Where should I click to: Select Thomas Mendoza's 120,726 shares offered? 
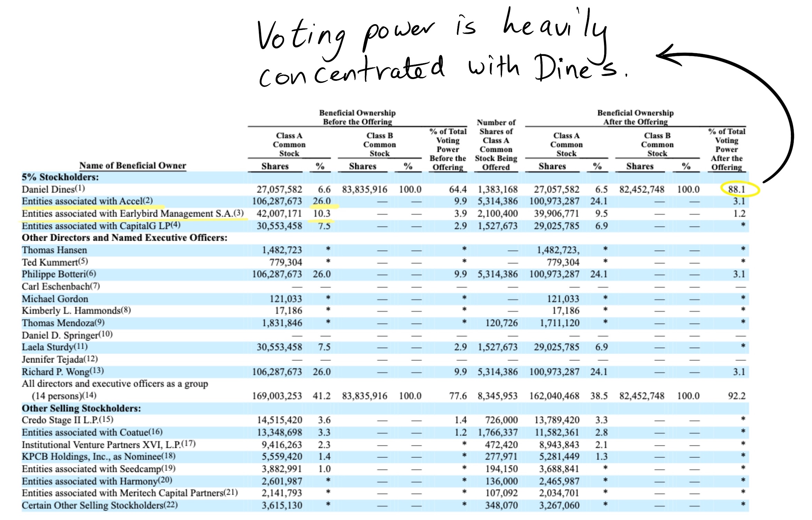coord(501,323)
